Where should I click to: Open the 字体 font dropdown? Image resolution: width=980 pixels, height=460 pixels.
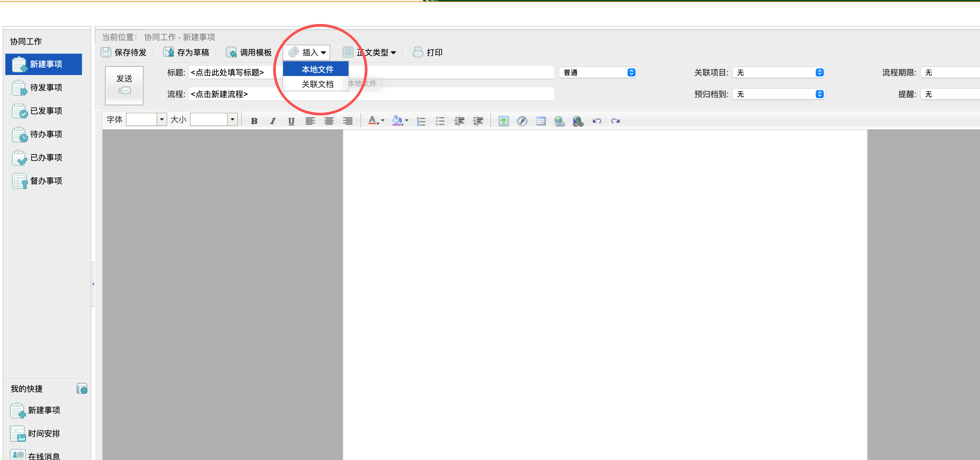162,120
